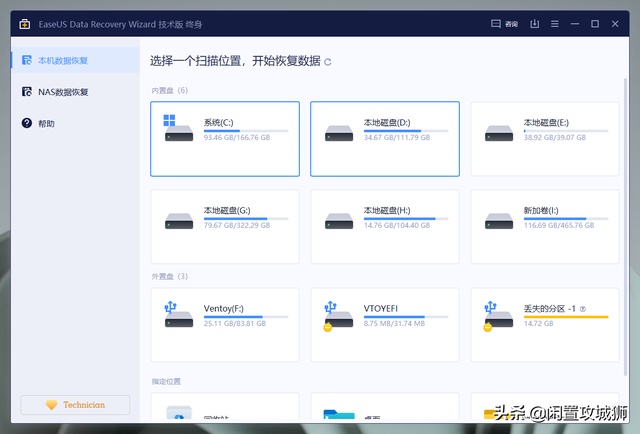Open 帮助 from the sidebar
640x434 pixels.
click(76, 123)
